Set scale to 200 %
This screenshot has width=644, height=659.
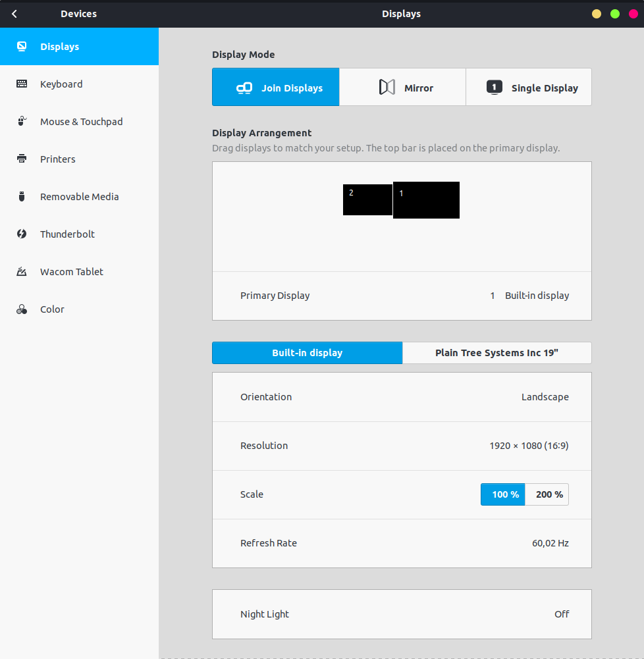click(547, 494)
